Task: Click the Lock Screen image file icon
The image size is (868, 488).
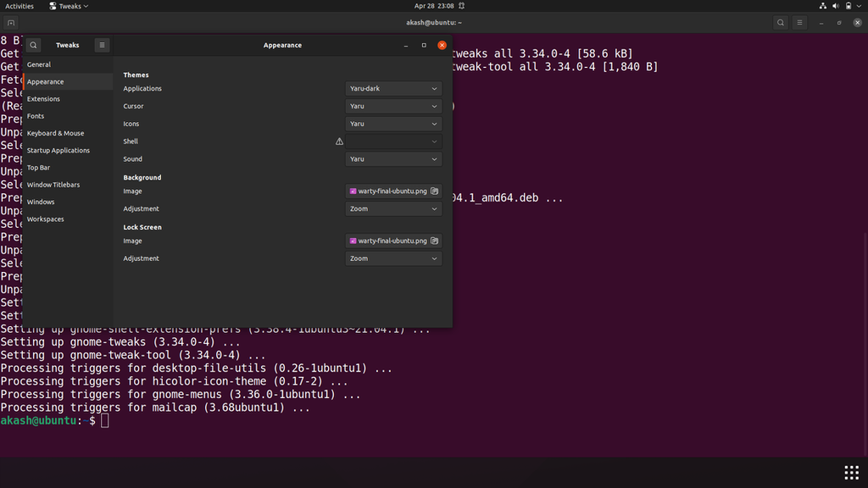Action: click(432, 241)
